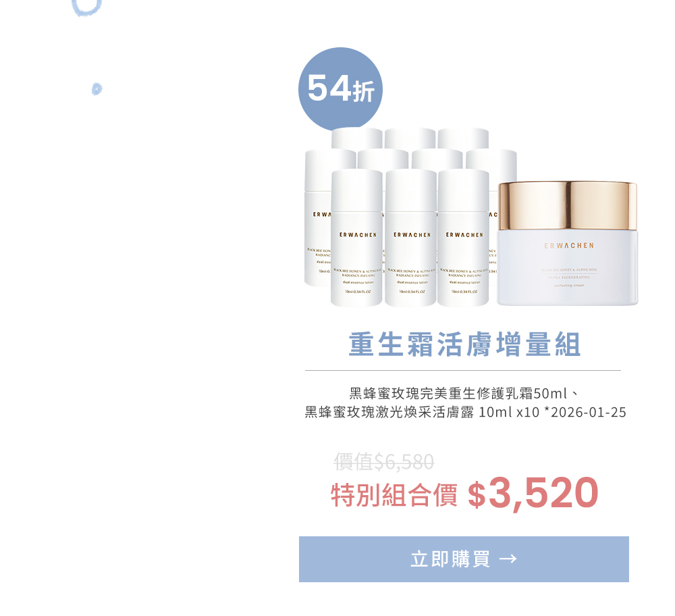675x616 pixels.
Task: Open the 重生霜活膚增量組 product title
Action: tap(464, 344)
